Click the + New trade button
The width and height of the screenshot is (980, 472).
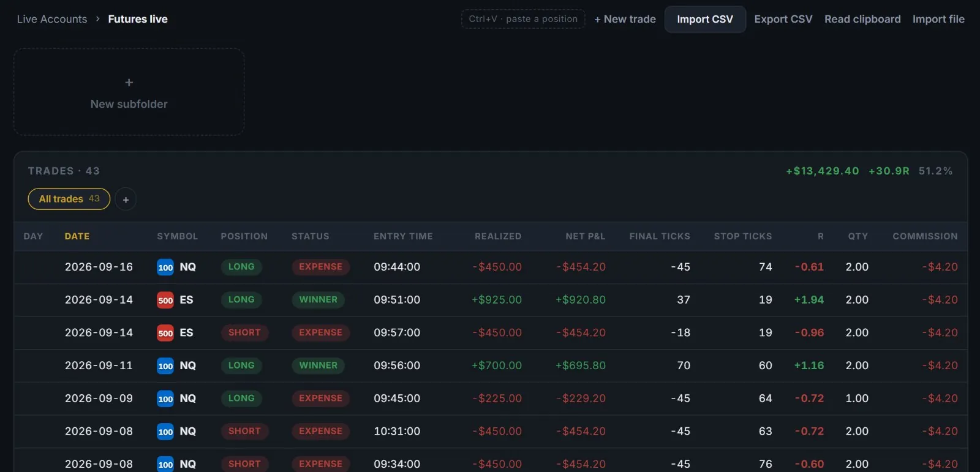[x=625, y=19]
